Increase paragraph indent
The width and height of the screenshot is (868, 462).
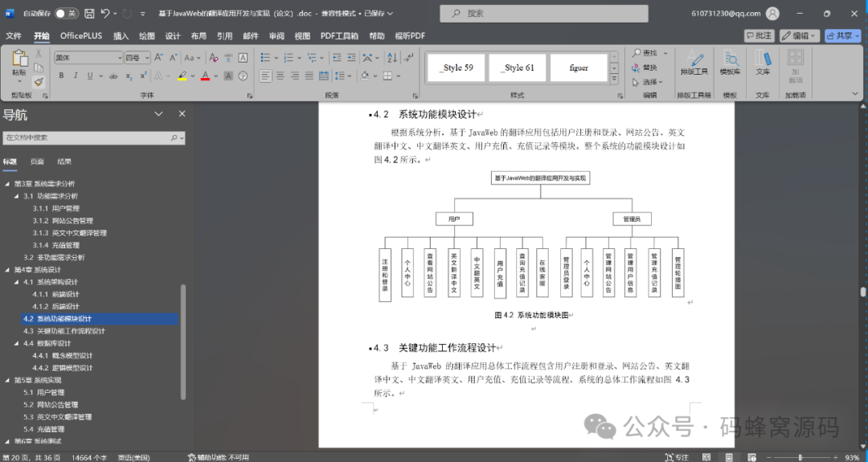(351, 58)
